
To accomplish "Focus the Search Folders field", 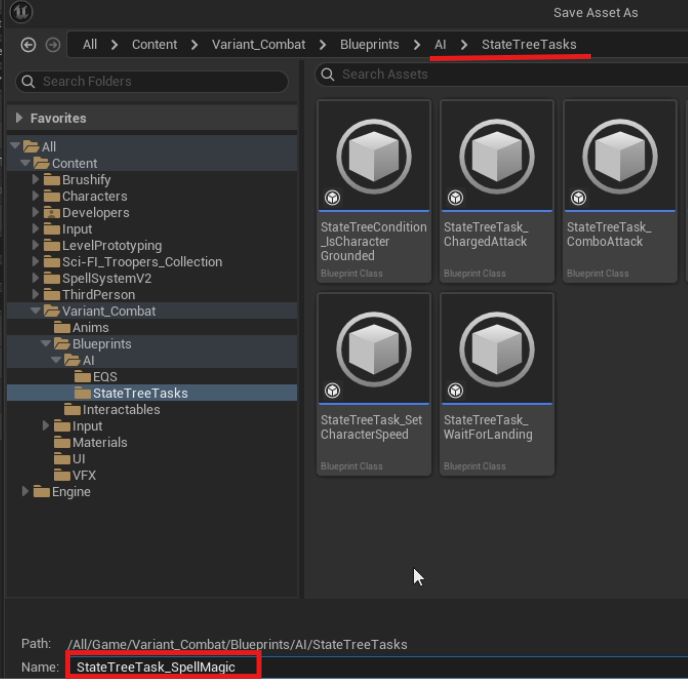I will pyautogui.click(x=152, y=82).
